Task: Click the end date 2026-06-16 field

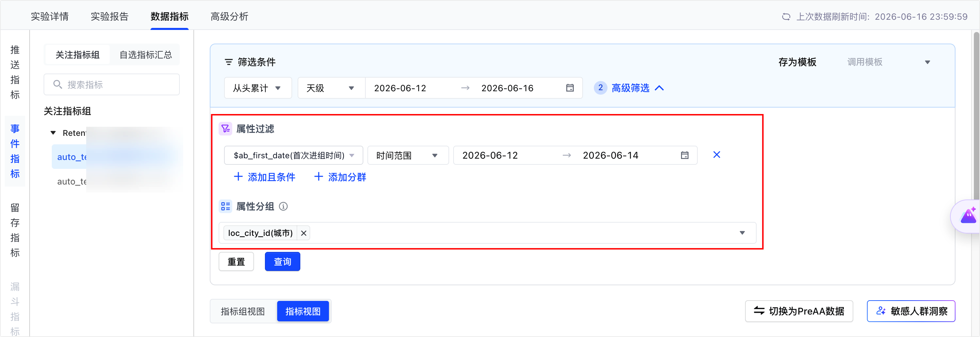Action: point(507,88)
